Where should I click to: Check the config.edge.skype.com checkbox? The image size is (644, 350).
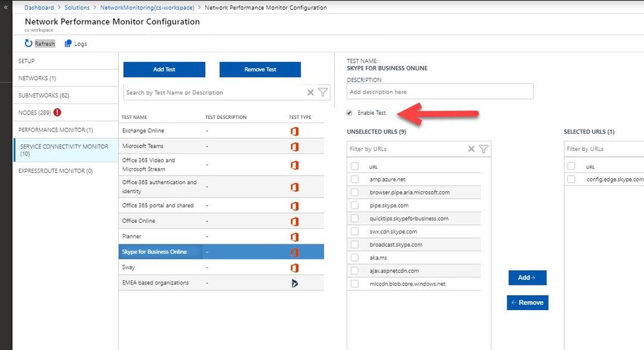click(x=571, y=179)
